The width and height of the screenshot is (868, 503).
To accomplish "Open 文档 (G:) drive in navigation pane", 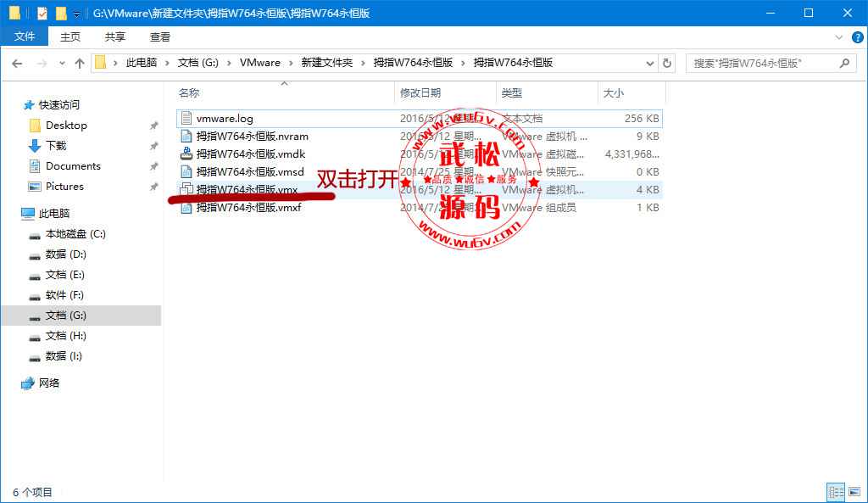I will 66,316.
